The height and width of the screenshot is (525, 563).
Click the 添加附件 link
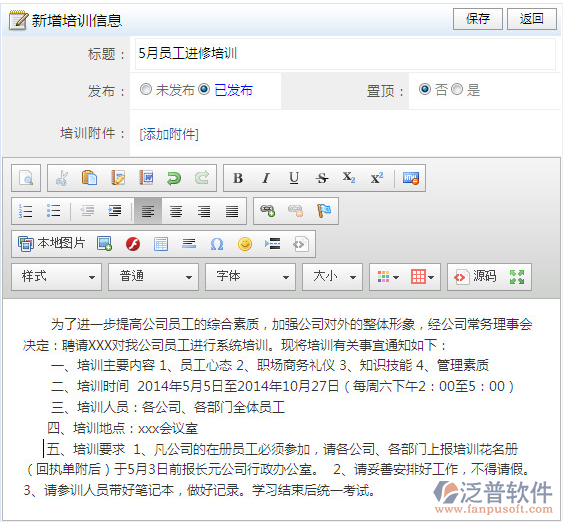pos(169,134)
